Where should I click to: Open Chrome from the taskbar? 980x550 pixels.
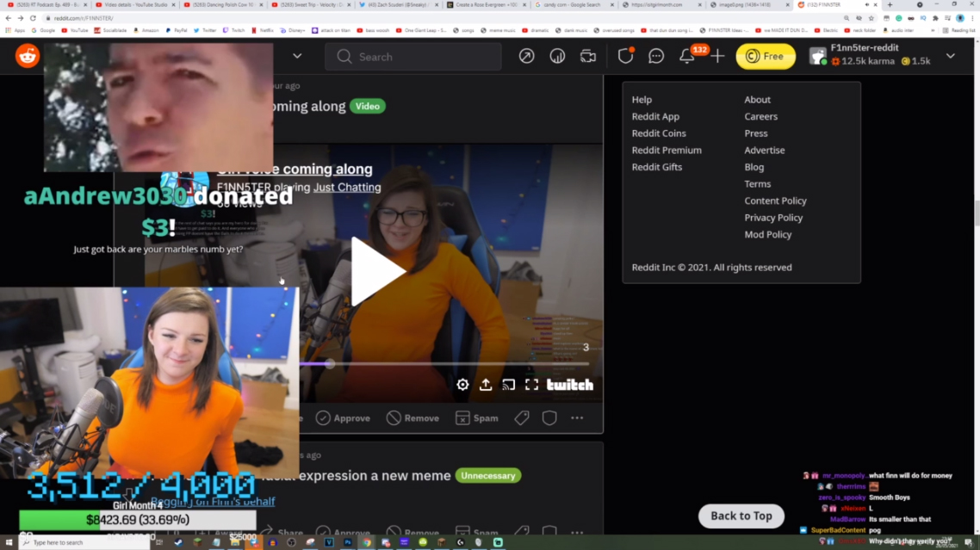point(367,542)
